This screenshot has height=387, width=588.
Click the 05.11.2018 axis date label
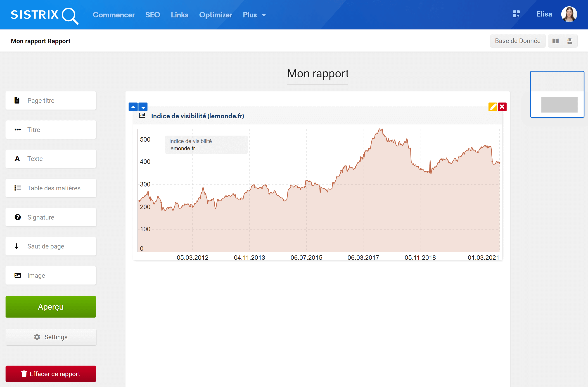[x=420, y=257]
